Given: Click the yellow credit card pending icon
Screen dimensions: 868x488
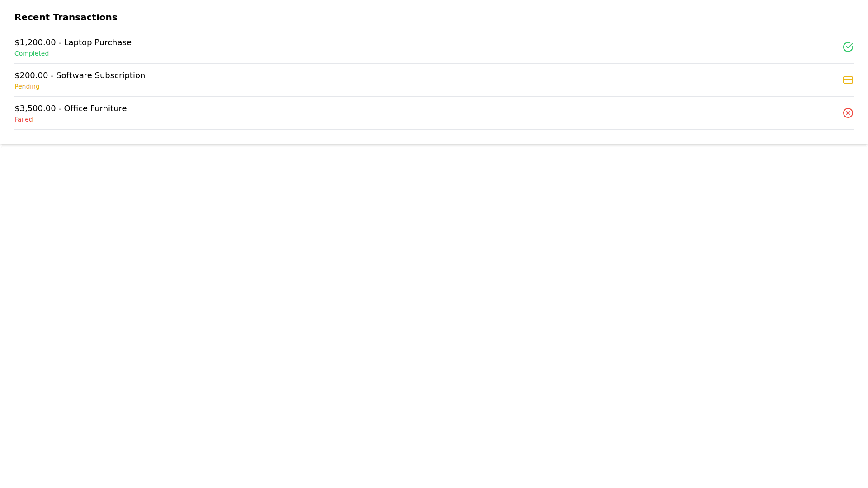Looking at the screenshot, I should 848,80.
